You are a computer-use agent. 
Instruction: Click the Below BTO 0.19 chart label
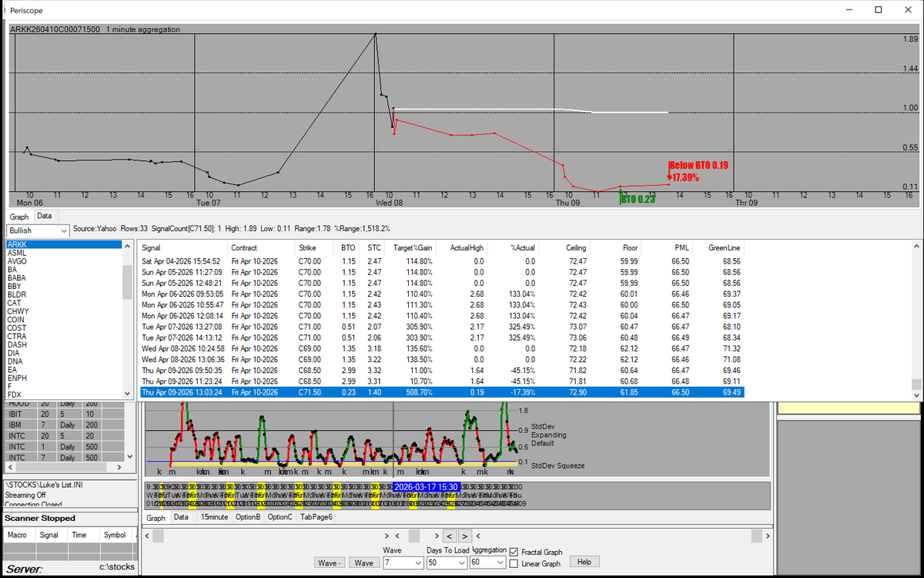pyautogui.click(x=698, y=165)
